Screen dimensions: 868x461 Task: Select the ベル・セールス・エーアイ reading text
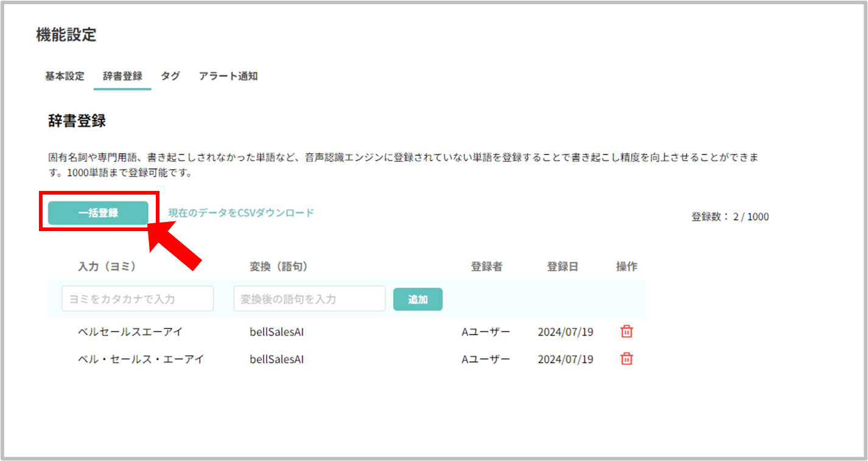141,359
